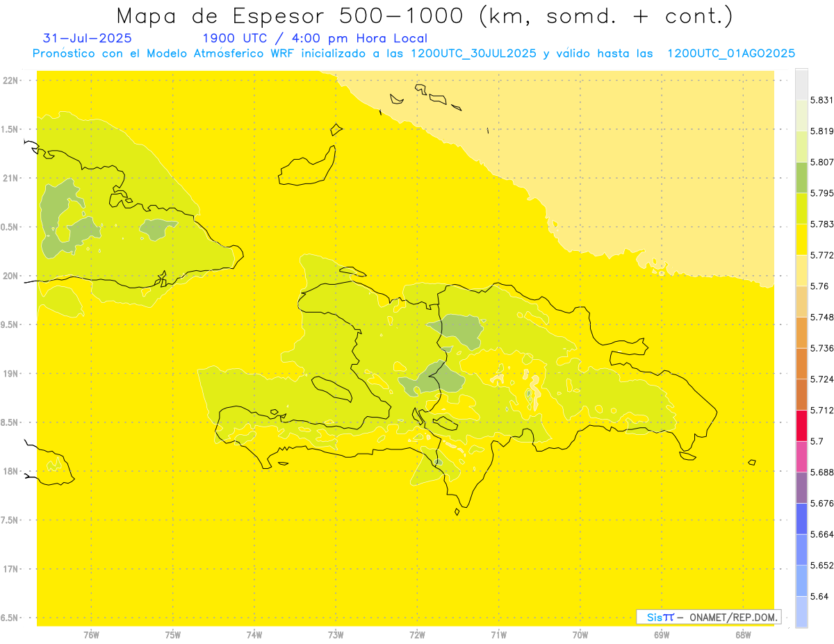Viewport: 834px width, 644px height.
Task: Select the legend value '5.676'
Action: tap(822, 504)
